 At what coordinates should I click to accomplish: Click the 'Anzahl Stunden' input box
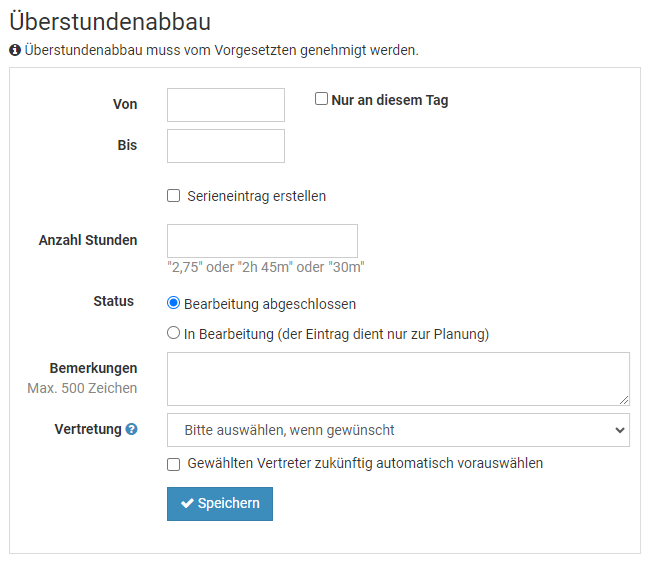click(262, 241)
